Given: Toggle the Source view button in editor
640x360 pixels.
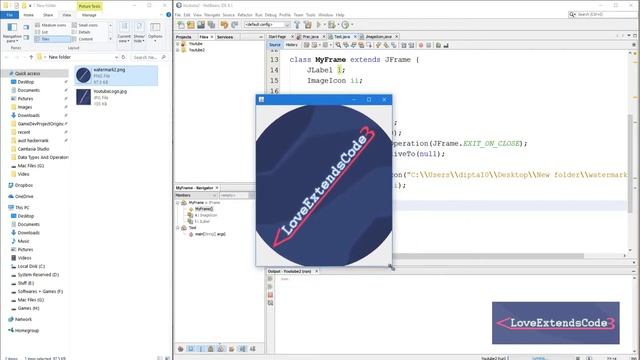Looking at the screenshot, I should click(x=275, y=45).
